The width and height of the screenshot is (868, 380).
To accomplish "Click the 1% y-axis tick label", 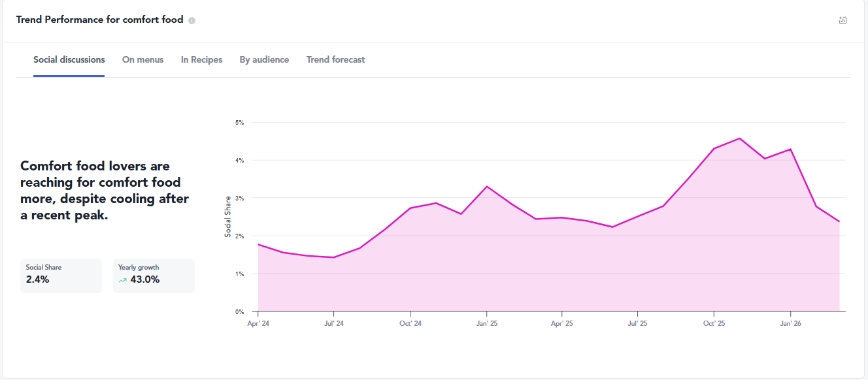I will [x=239, y=274].
